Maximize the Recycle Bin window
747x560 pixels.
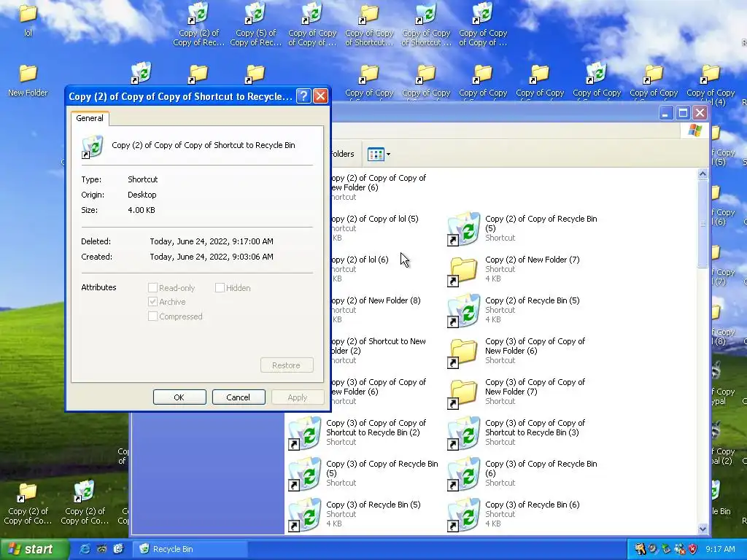683,113
